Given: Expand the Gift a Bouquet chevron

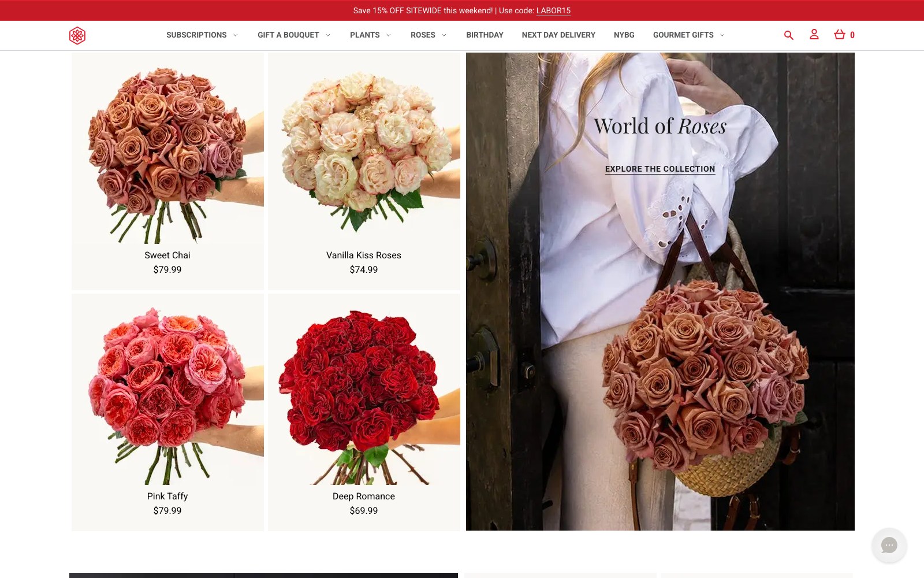Looking at the screenshot, I should [x=328, y=35].
